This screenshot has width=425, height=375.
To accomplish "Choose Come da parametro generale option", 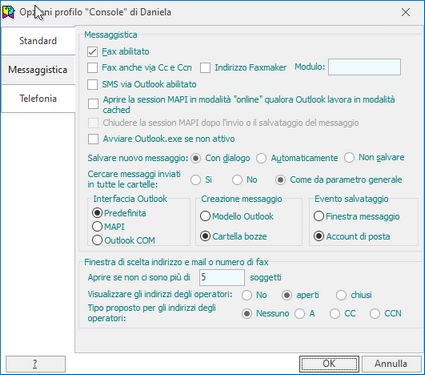I will click(x=280, y=180).
